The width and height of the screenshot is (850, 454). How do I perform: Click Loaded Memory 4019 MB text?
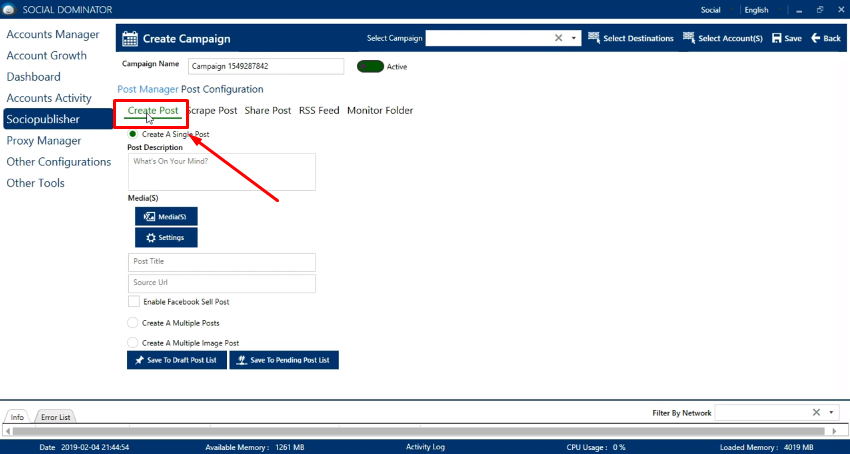tap(767, 447)
